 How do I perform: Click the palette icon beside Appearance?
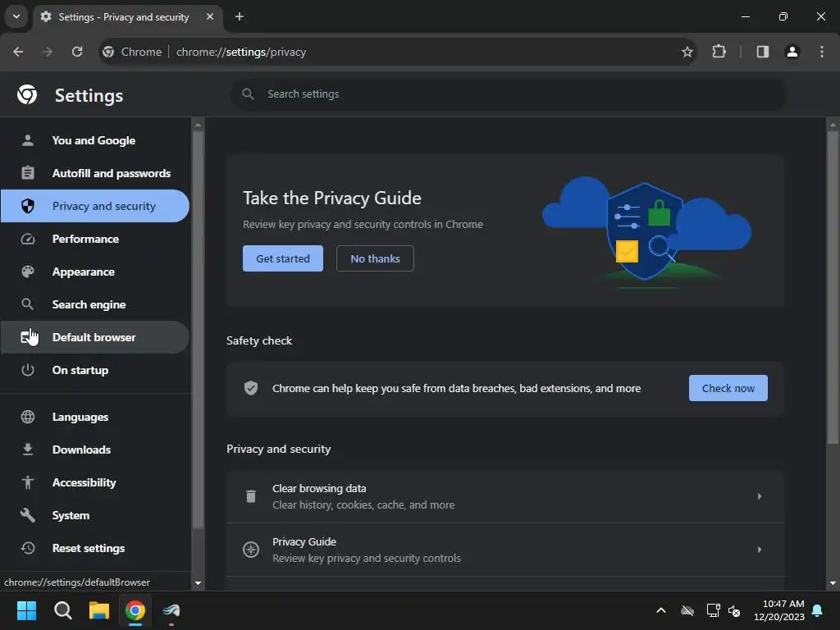pyautogui.click(x=27, y=272)
